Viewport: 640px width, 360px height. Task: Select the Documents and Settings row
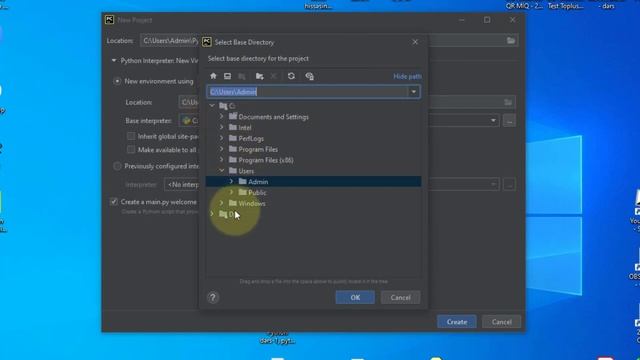point(313,117)
